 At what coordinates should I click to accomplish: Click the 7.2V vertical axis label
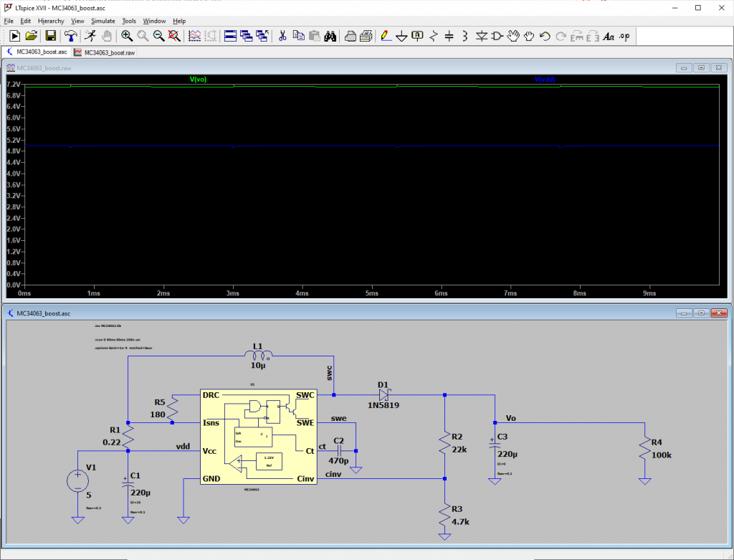14,85
